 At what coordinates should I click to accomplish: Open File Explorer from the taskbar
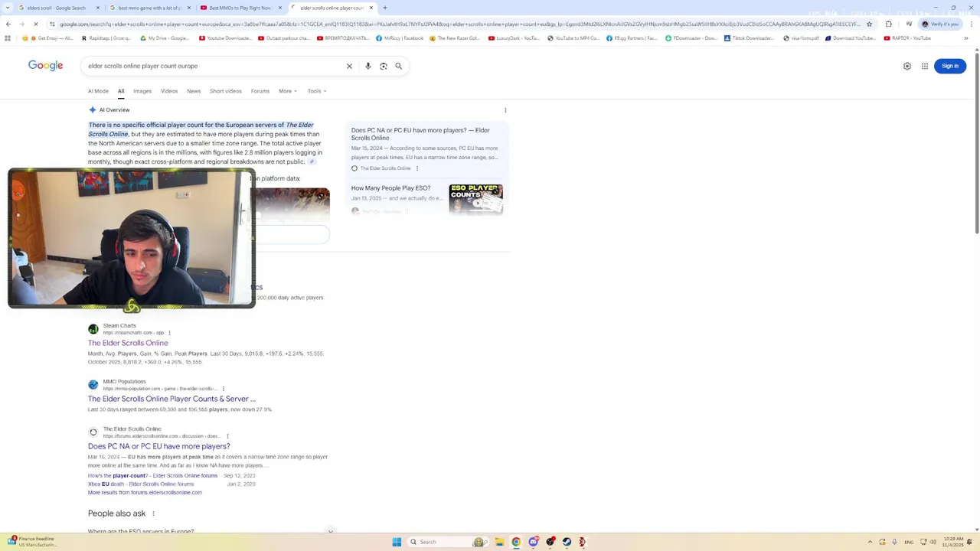499,542
